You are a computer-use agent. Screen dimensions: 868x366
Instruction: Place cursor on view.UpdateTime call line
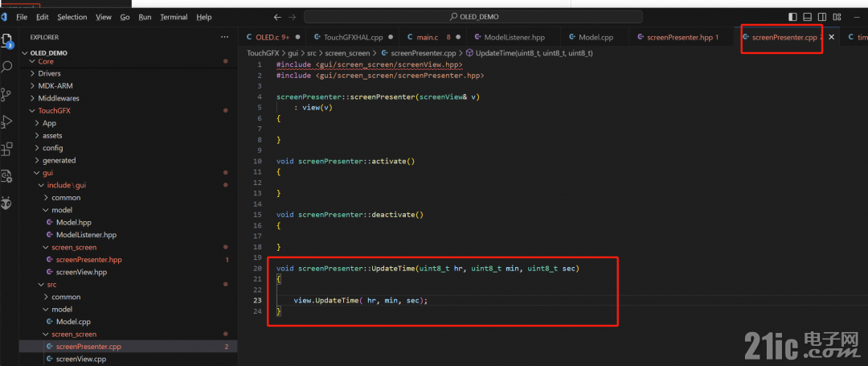[x=361, y=301]
